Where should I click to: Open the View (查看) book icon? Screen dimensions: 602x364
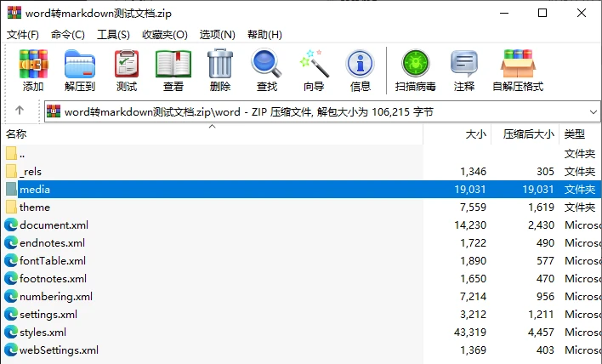[x=173, y=64]
